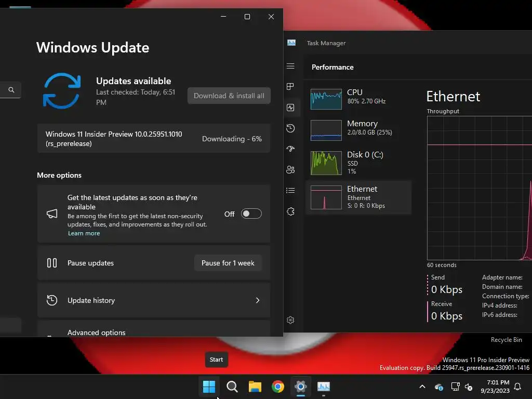Click the Update history clock icon

(x=52, y=300)
